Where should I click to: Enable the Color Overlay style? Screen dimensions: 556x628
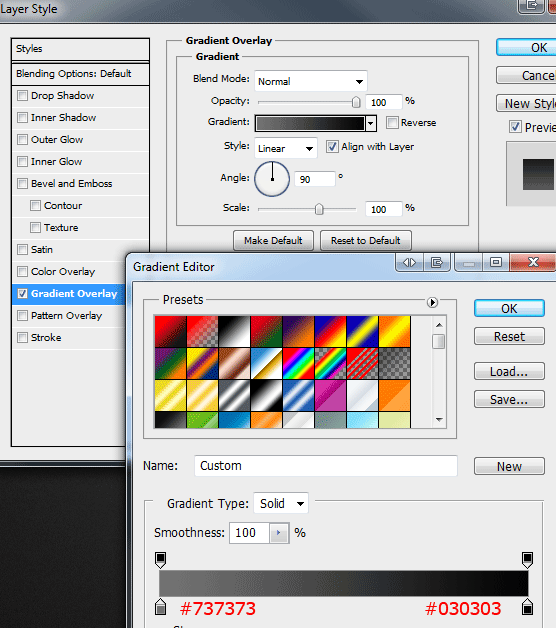coord(22,272)
